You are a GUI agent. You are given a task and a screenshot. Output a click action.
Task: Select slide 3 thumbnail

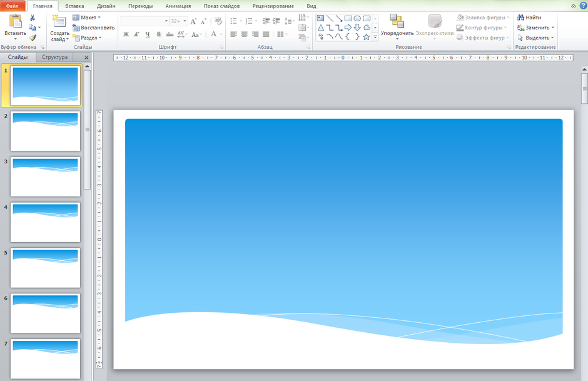46,176
